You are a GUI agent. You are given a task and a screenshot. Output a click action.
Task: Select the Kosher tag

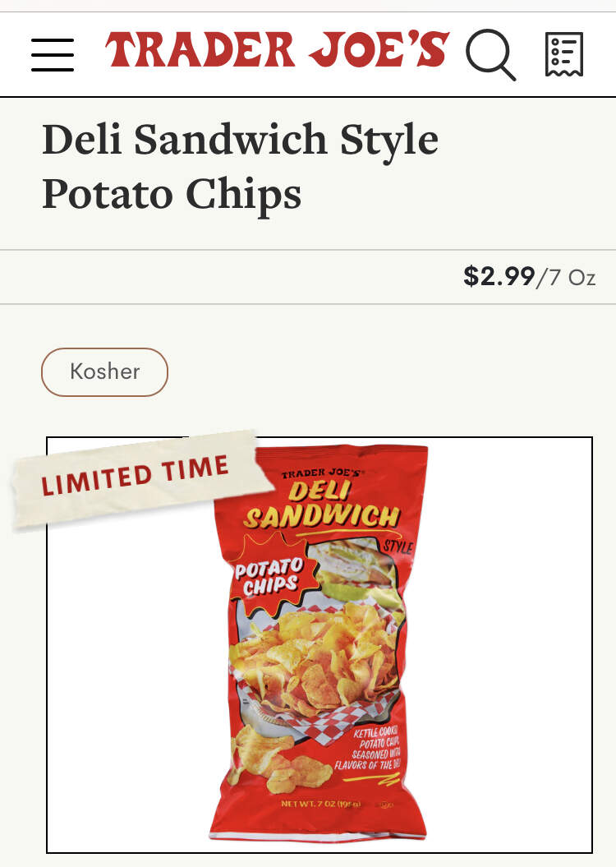click(x=104, y=371)
